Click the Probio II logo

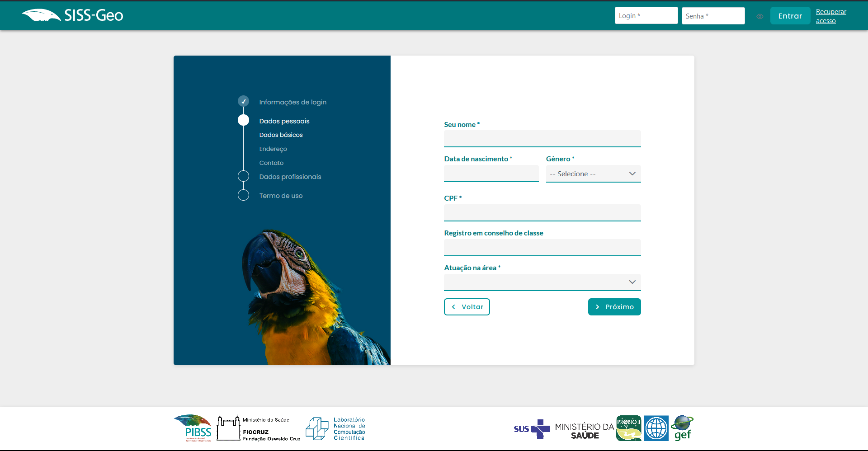pos(628,428)
